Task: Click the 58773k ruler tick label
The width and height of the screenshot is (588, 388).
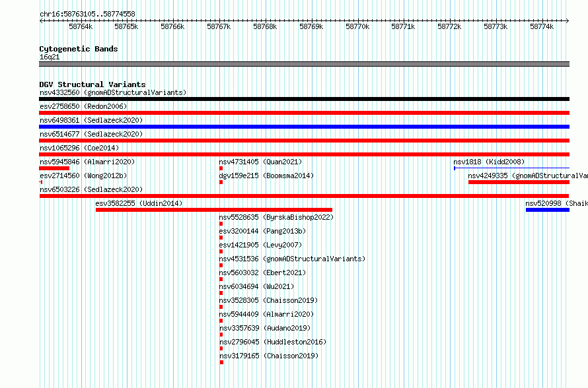Action: 496,26
